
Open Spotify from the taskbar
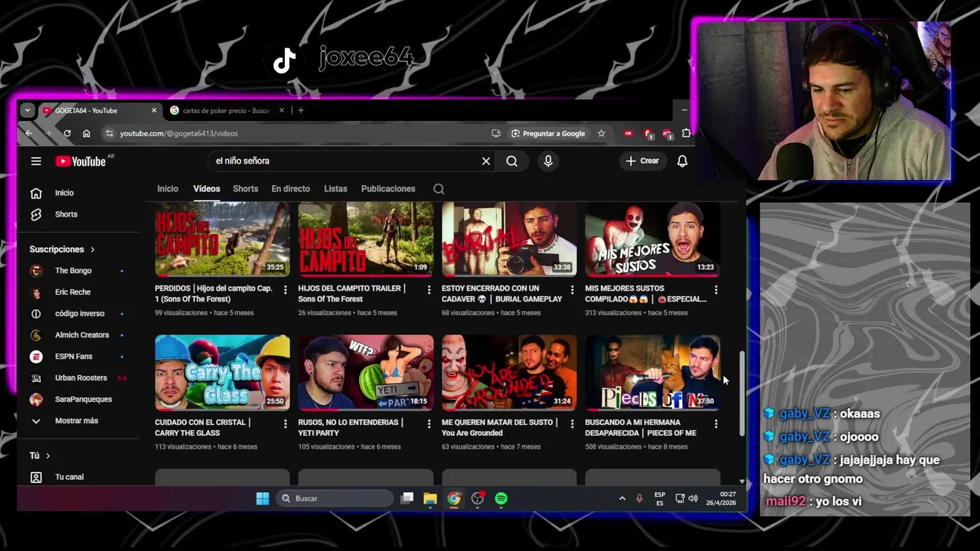click(x=501, y=498)
